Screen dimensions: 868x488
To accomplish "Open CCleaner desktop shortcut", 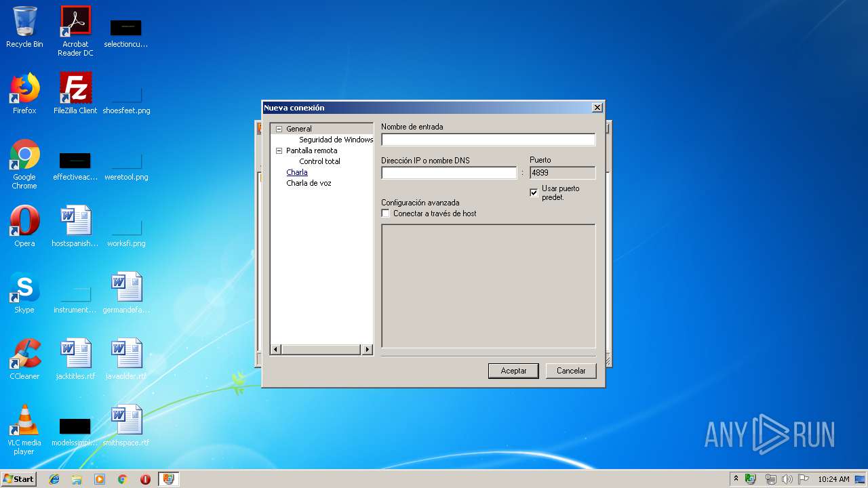I will pyautogui.click(x=24, y=360).
